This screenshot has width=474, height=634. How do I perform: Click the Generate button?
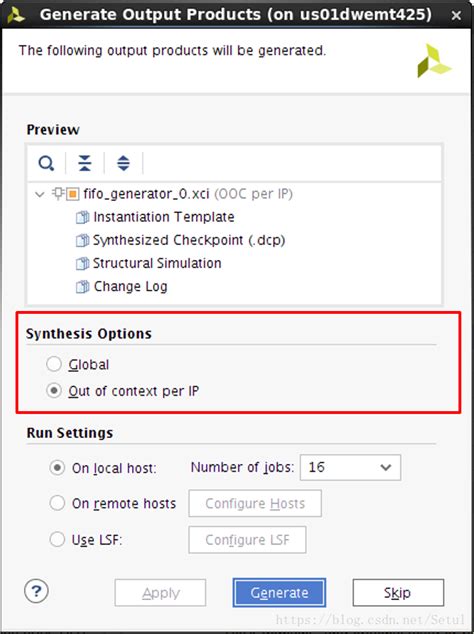point(279,593)
